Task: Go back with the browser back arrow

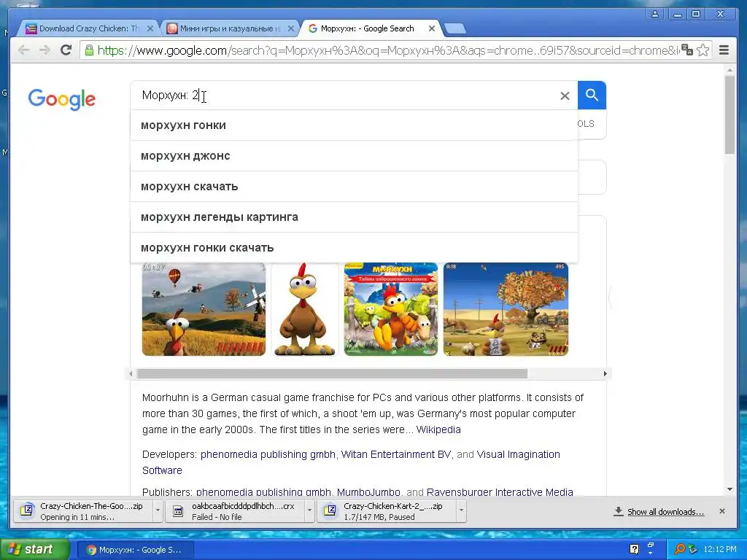Action: click(x=23, y=50)
